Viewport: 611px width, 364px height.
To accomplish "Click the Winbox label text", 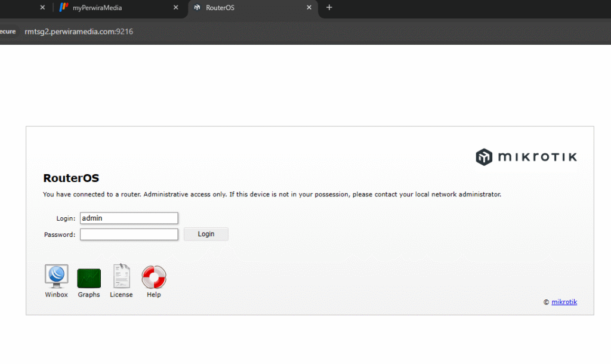I will 57,295.
